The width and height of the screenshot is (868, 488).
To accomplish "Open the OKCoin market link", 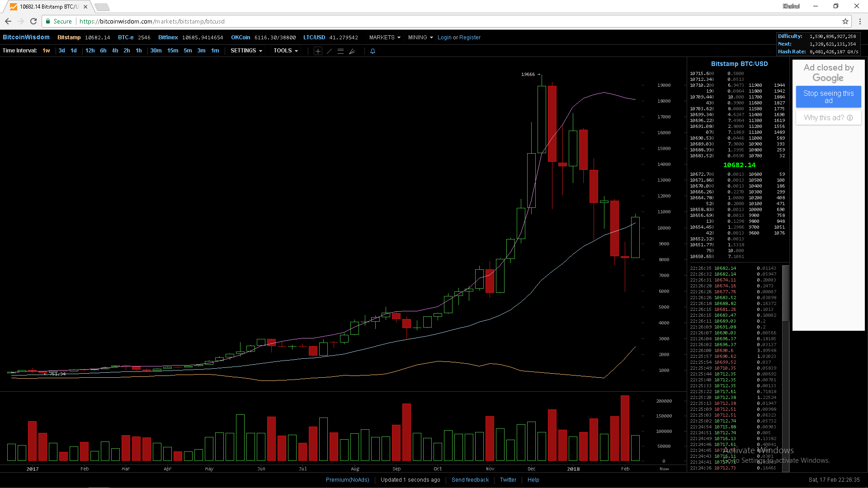I will (x=241, y=38).
